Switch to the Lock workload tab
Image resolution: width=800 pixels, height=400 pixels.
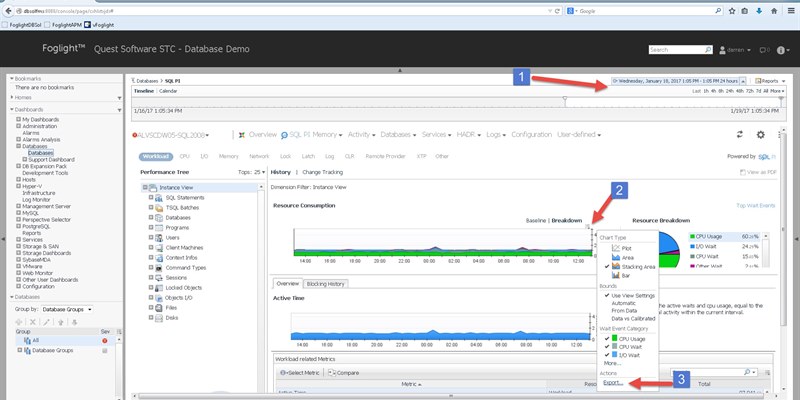[285, 157]
